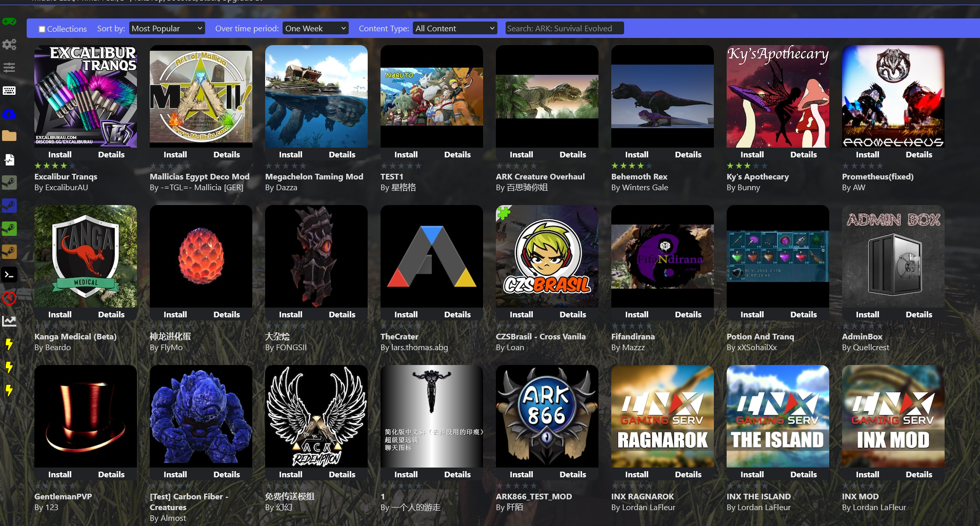Install the ARK Creature Overhaul mod

point(522,154)
